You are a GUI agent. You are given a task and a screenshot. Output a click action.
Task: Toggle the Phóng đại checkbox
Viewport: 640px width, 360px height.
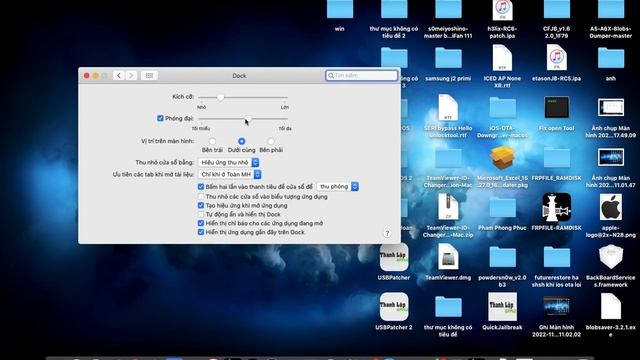coord(160,118)
